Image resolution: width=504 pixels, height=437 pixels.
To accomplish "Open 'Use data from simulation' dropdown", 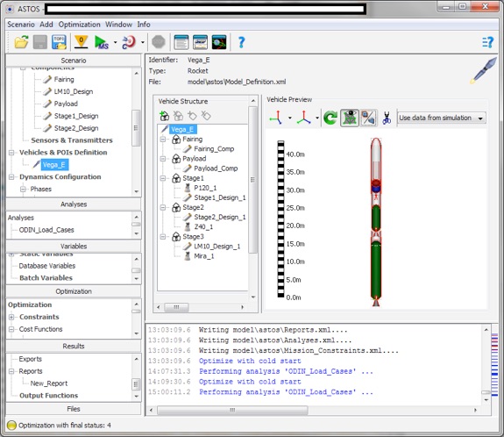I will pyautogui.click(x=442, y=118).
